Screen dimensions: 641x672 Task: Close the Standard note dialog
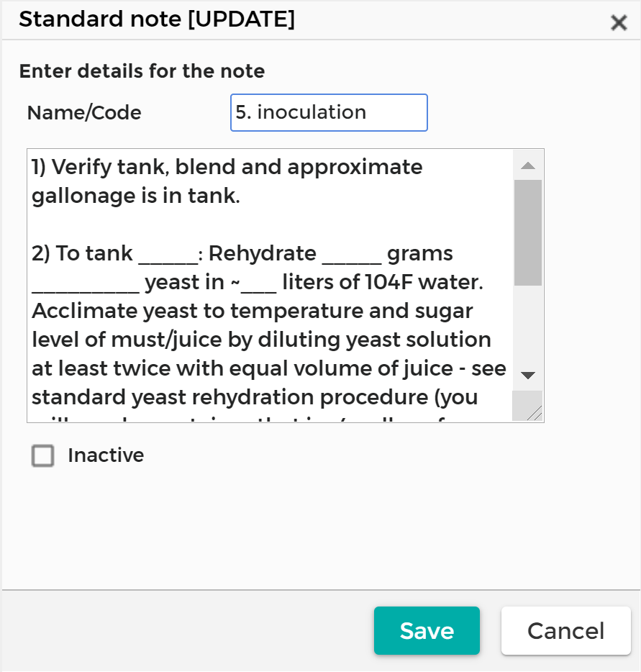click(x=619, y=23)
